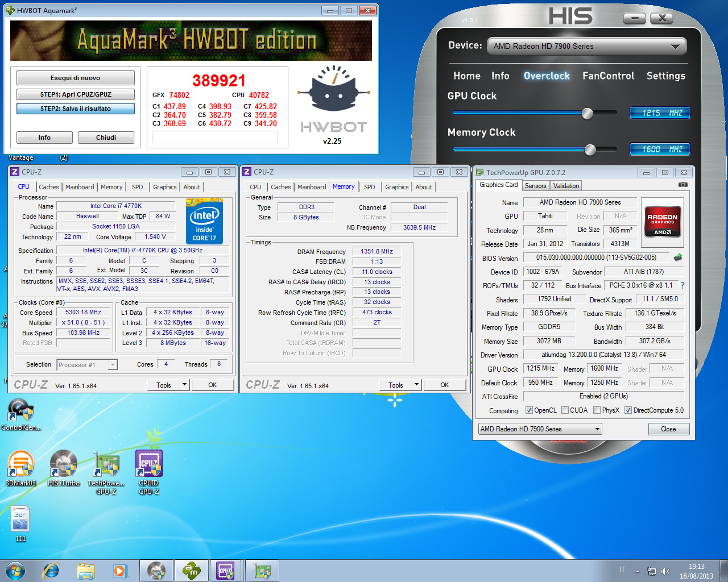The height and width of the screenshot is (582, 728).
Task: Click the 1600 MHZ memory clock field
Action: click(660, 149)
